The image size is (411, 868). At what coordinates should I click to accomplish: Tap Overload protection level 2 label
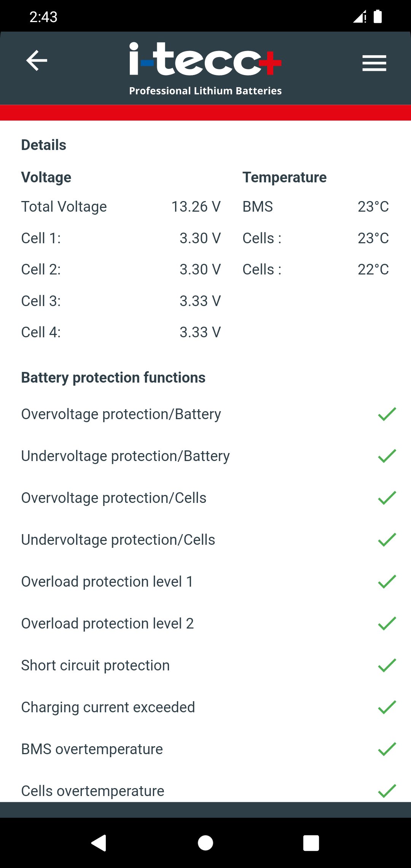107,624
